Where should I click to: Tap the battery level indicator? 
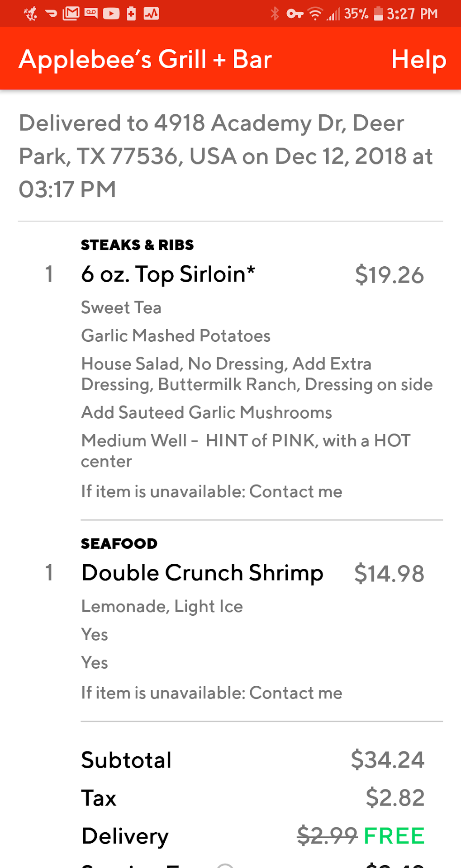[378, 14]
